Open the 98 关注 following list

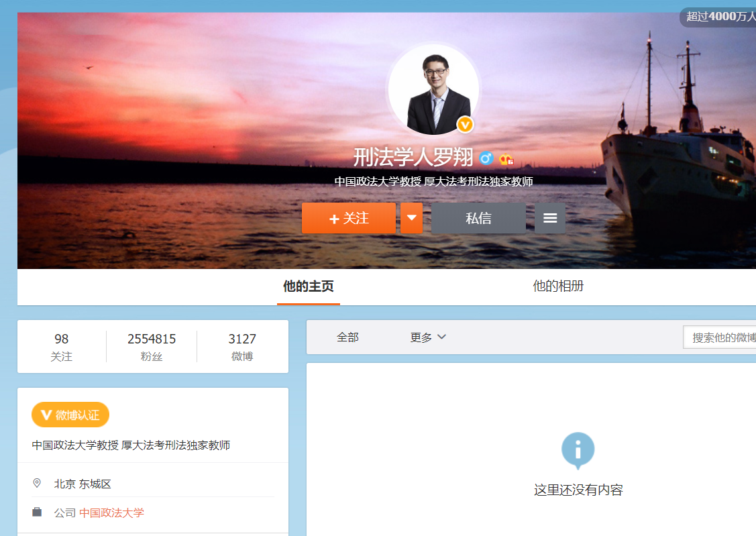pos(62,346)
